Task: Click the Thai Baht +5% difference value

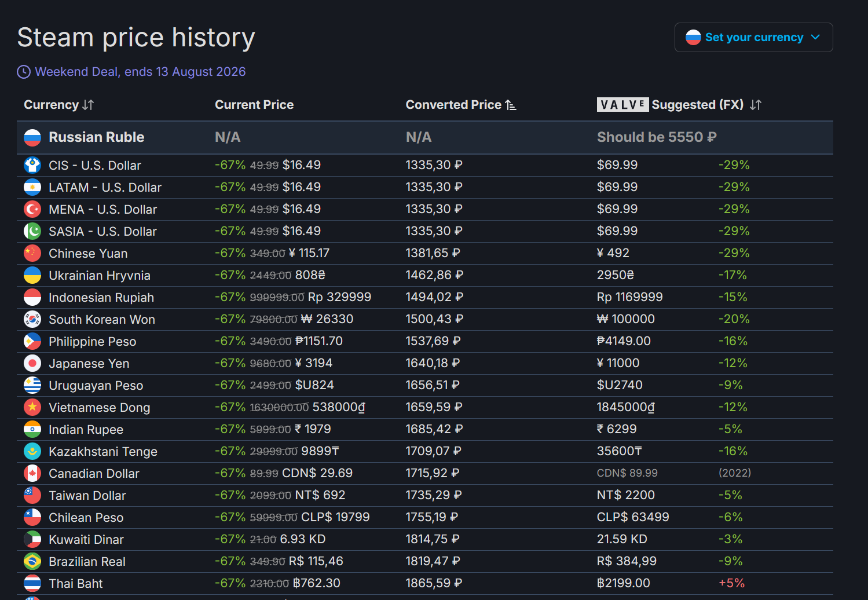Action: pyautogui.click(x=732, y=583)
